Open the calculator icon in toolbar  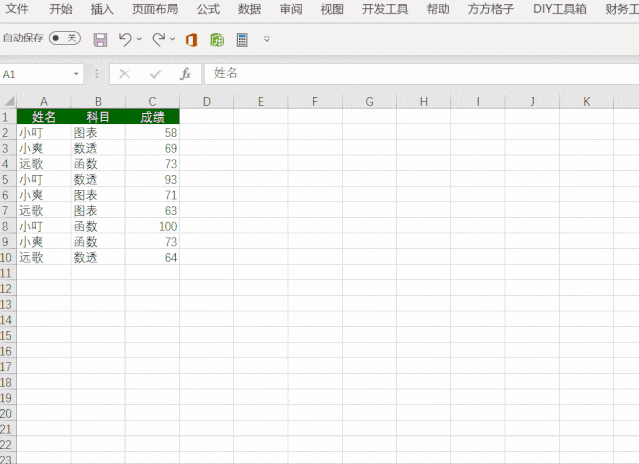(242, 40)
